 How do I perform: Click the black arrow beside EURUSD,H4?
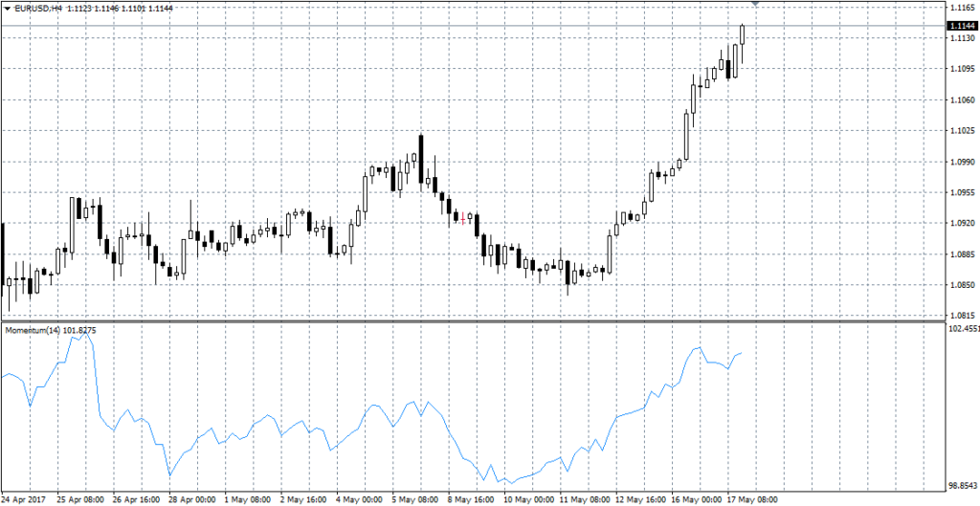click(x=6, y=8)
